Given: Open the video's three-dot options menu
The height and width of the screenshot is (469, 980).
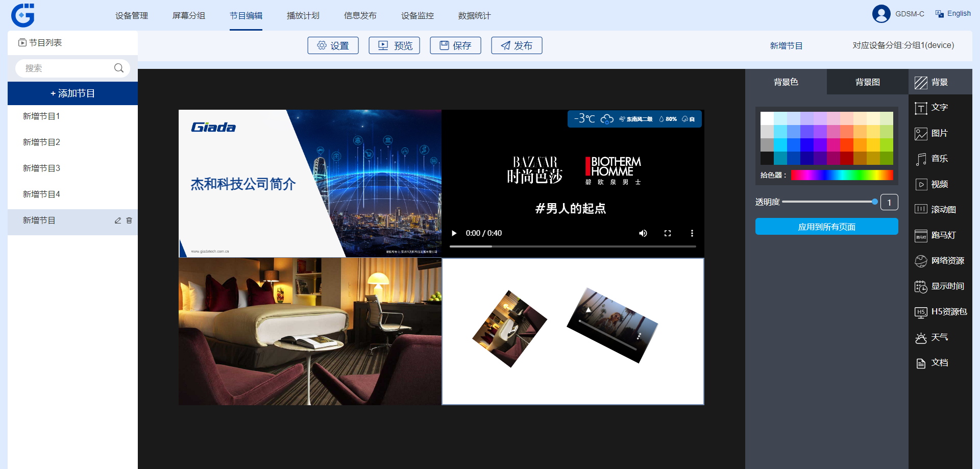Looking at the screenshot, I should (692, 233).
